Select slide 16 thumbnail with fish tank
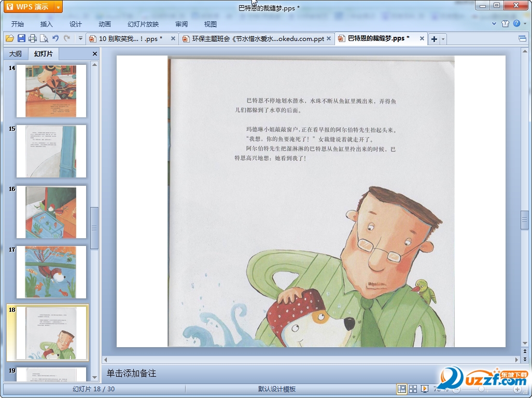 click(51, 212)
